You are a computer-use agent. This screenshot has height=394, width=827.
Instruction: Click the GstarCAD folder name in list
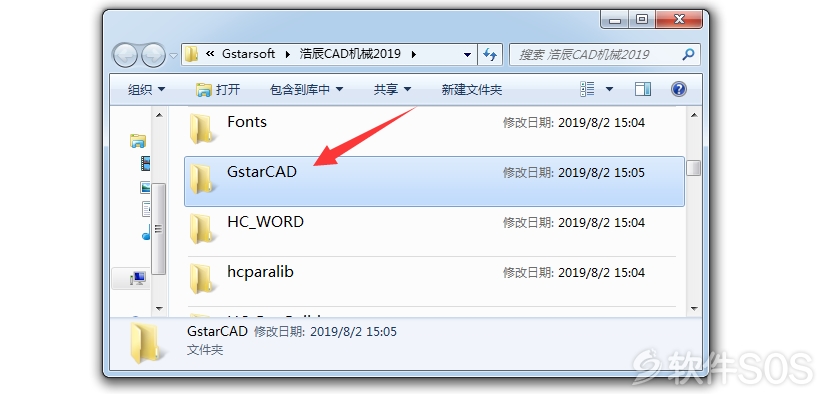(x=262, y=172)
